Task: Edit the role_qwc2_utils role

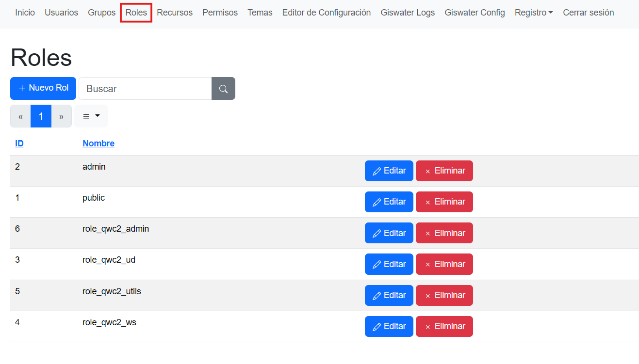Action: pos(389,295)
